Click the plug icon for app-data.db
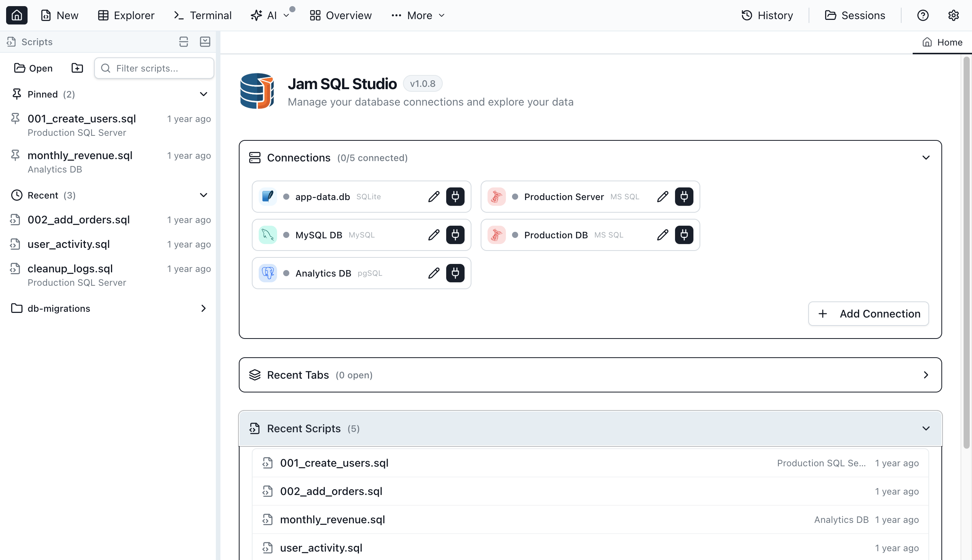 pos(455,197)
